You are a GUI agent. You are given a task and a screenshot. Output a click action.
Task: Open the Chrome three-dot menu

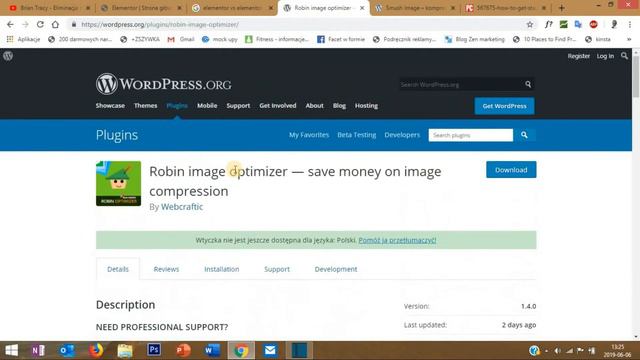point(630,24)
